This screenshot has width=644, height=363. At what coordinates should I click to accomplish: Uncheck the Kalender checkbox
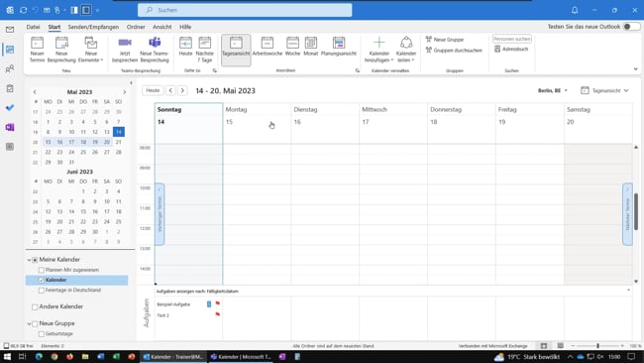[41, 280]
